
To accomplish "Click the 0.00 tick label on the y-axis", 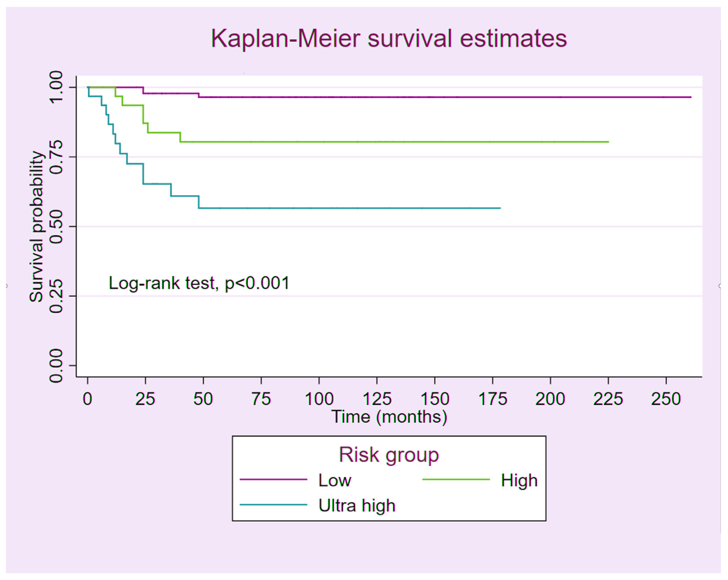I will [56, 366].
